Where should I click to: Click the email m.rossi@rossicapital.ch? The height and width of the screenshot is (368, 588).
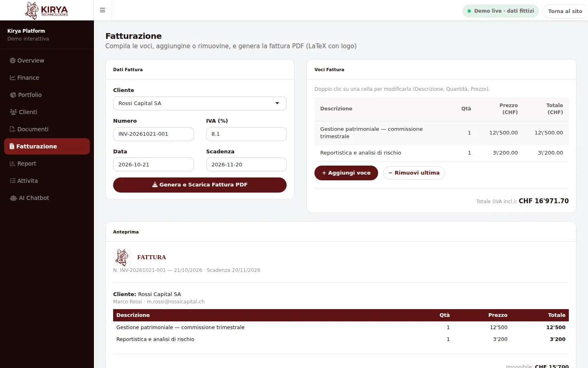click(176, 302)
